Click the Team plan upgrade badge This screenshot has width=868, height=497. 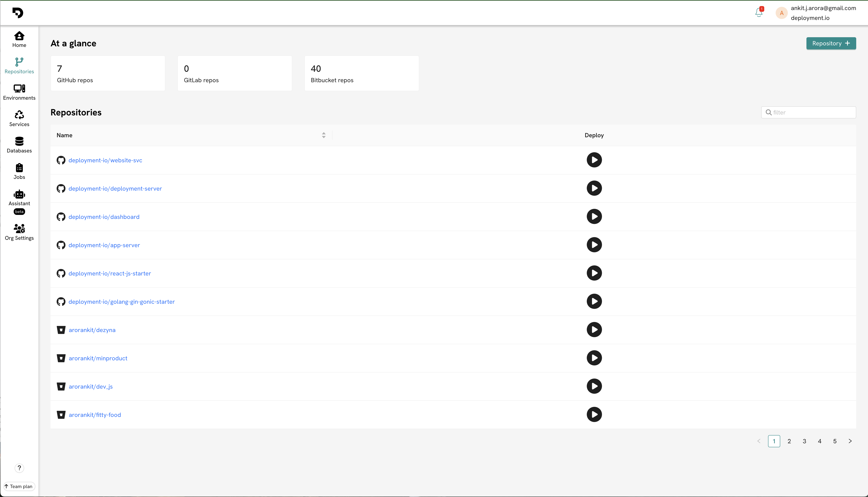click(x=19, y=486)
